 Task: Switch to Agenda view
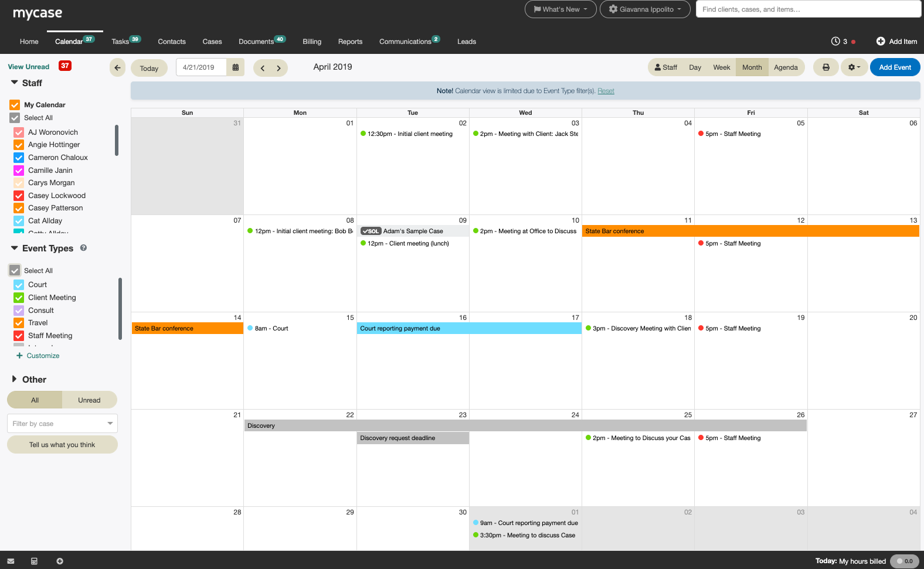(x=786, y=67)
